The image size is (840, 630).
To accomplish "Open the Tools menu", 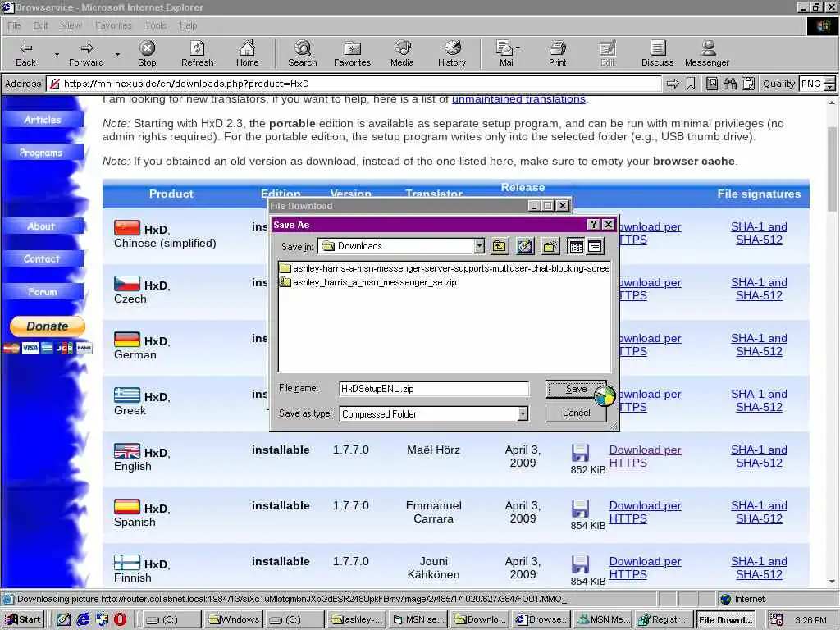I will [x=156, y=25].
